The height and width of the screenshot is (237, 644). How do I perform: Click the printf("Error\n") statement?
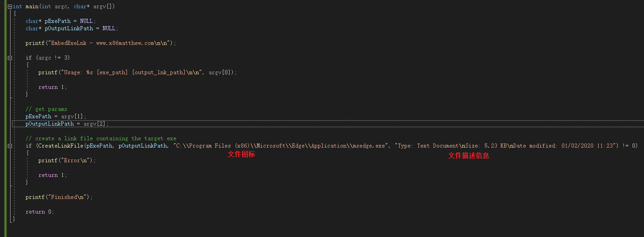67,160
